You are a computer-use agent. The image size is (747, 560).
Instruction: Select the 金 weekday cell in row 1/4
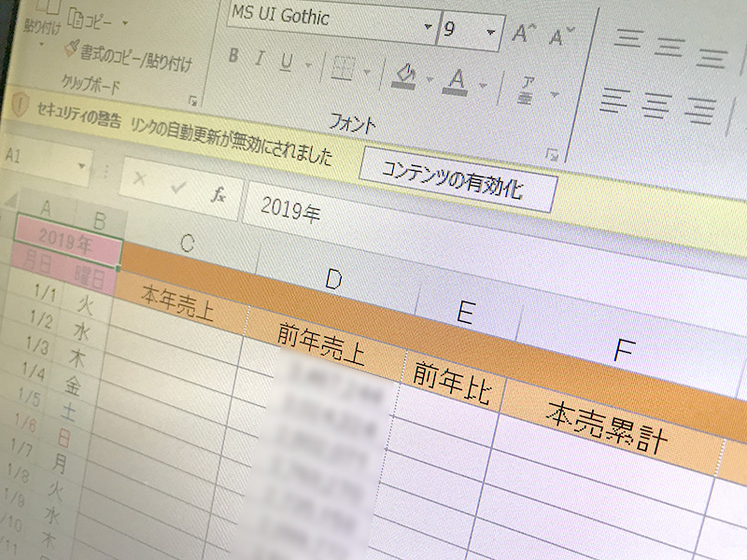(x=73, y=385)
